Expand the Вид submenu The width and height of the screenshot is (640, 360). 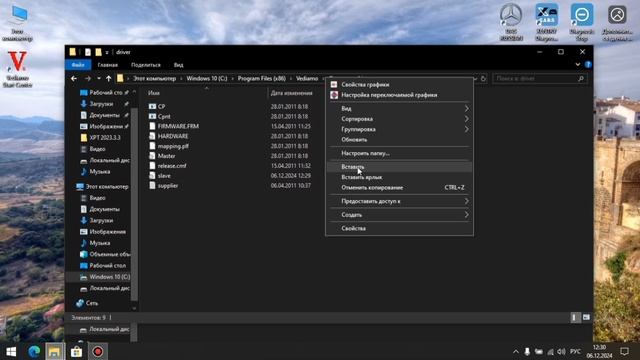click(x=399, y=109)
